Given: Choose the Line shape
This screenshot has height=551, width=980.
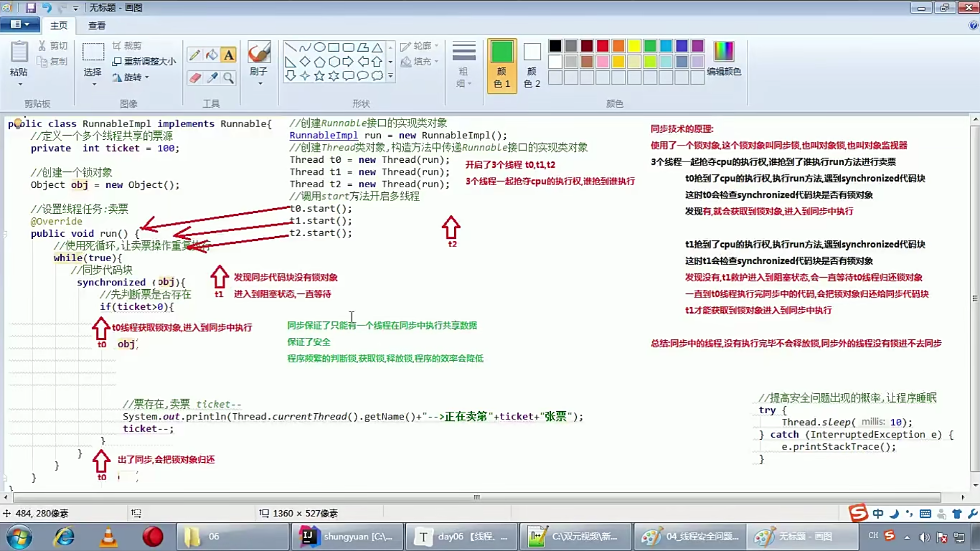Looking at the screenshot, I should [x=290, y=47].
